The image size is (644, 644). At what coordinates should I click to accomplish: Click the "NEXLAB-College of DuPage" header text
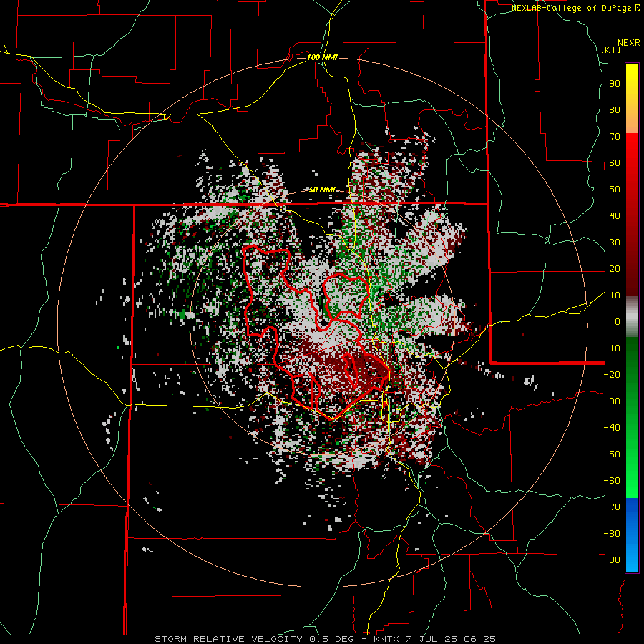pos(572,8)
